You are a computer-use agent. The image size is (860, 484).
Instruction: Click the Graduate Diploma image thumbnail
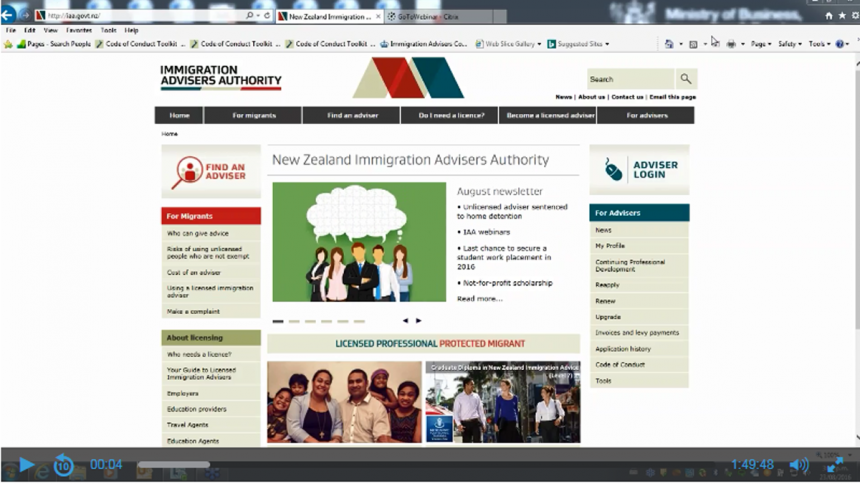coord(502,402)
